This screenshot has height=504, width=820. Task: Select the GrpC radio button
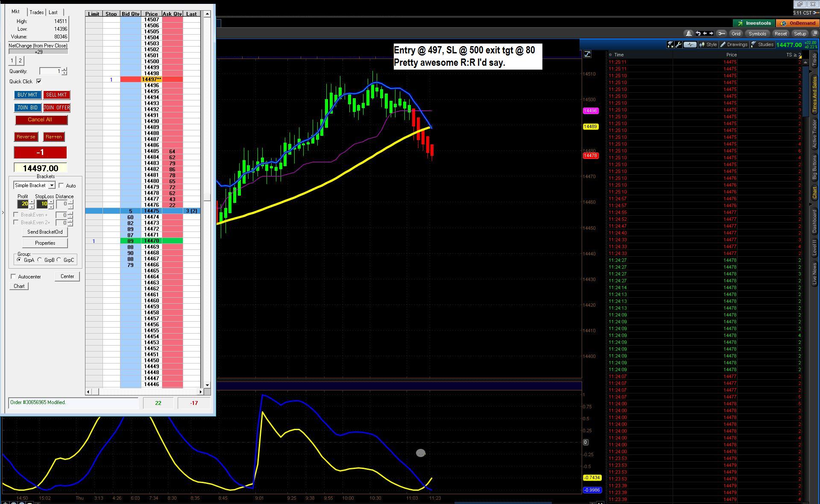(59, 260)
